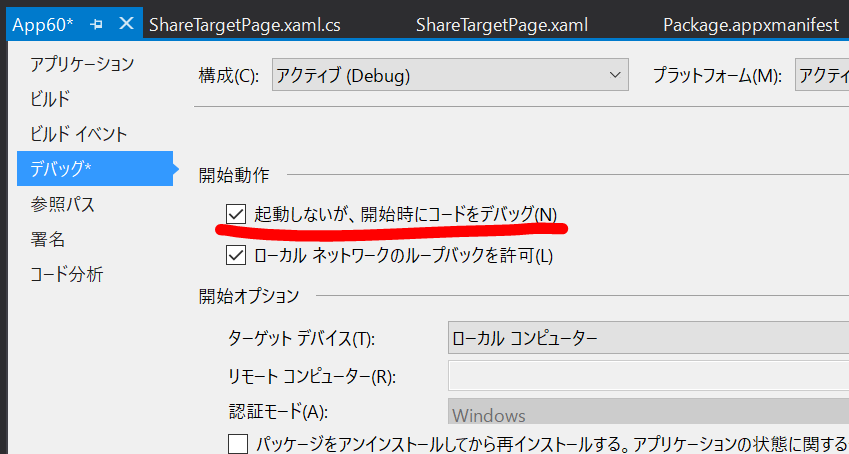Expand the 構成 アクティブ (Debug) dropdown

(450, 75)
